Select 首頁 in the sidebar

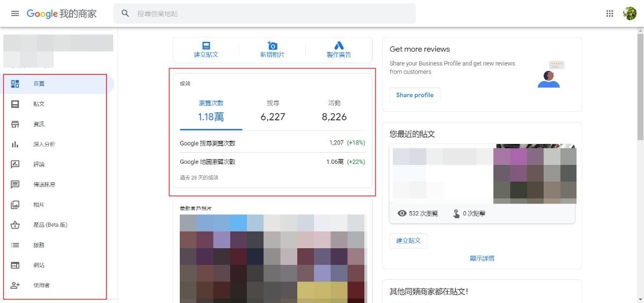[x=39, y=84]
